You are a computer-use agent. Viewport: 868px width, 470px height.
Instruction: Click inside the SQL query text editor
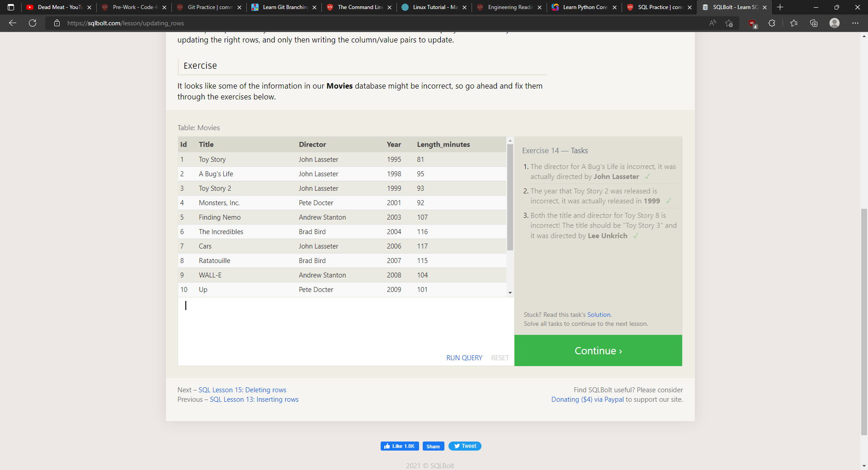tap(344, 325)
